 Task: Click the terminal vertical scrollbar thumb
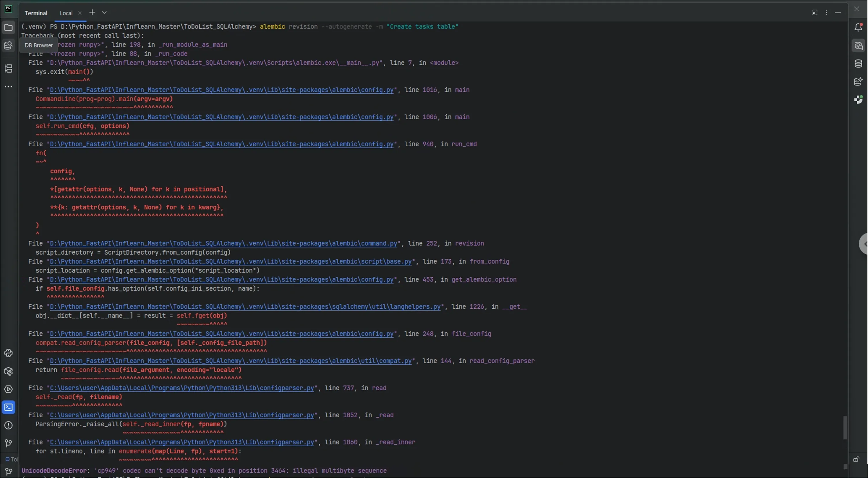(845, 428)
